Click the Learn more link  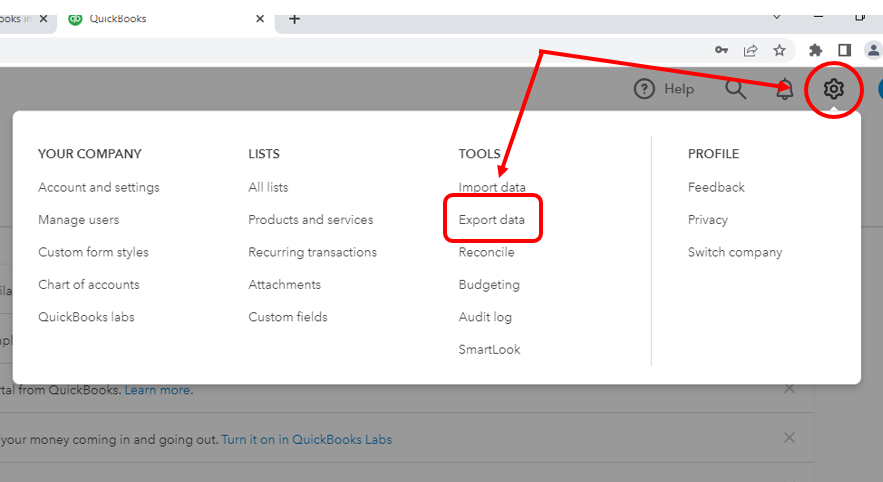(159, 390)
